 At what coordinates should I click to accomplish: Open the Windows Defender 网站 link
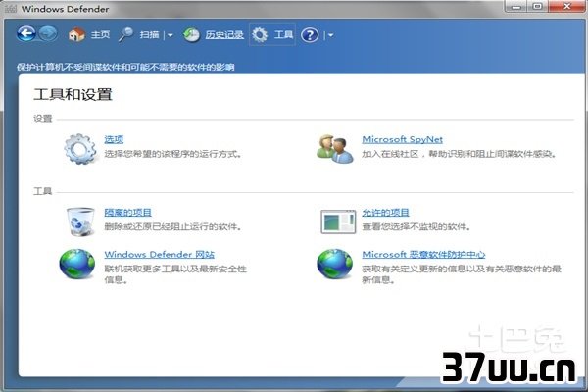tap(160, 255)
